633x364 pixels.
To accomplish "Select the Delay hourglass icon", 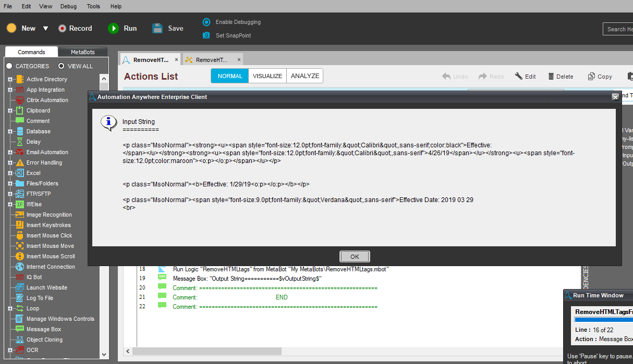I will click(20, 142).
